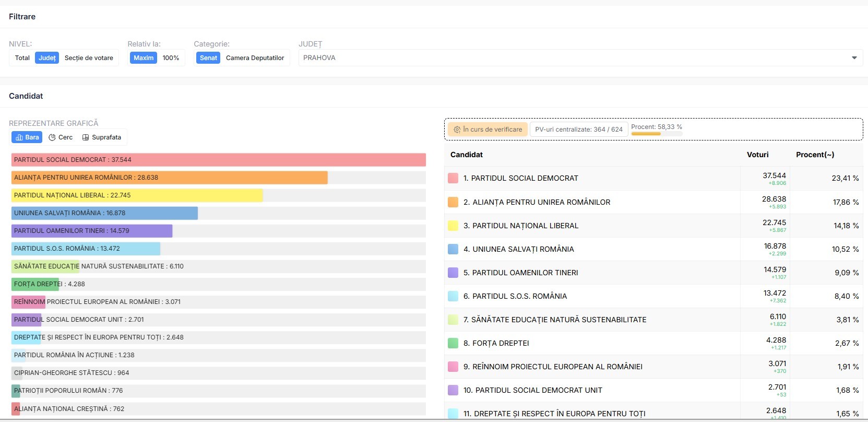Image resolution: width=868 pixels, height=422 pixels.
Task: Select table row 3. Partidul Național Liberal
Action: pos(653,226)
